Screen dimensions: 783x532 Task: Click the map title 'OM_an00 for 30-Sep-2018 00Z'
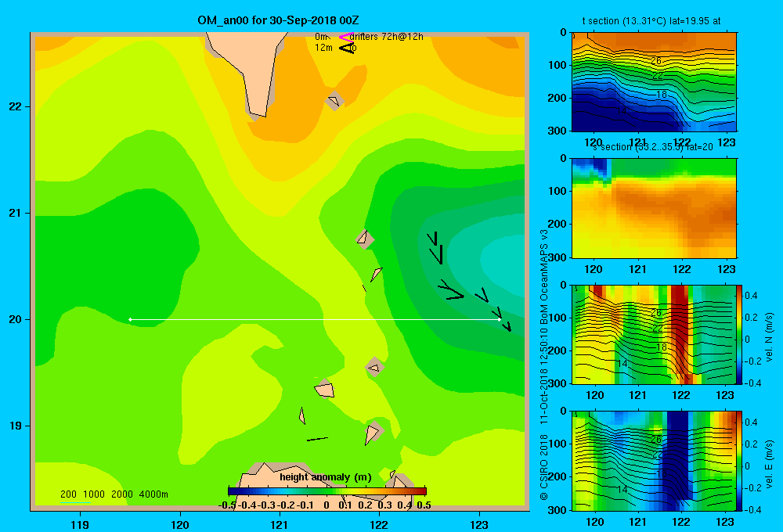pyautogui.click(x=278, y=20)
